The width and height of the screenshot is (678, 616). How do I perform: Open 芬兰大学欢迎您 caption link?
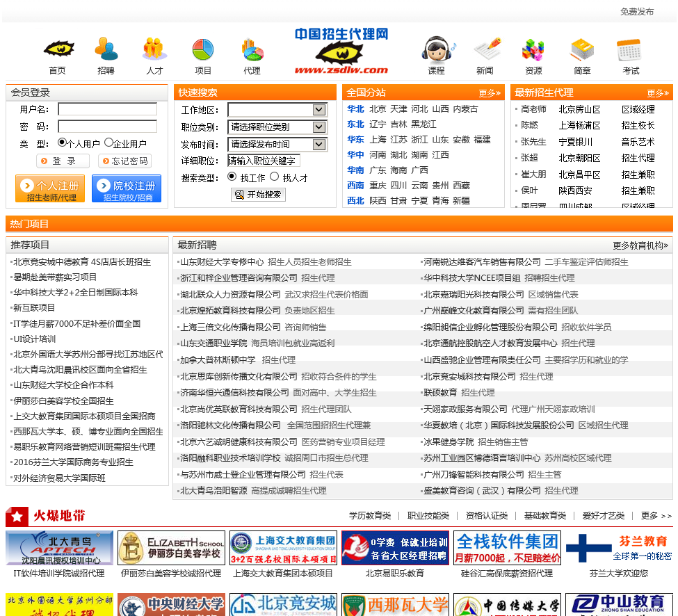click(x=619, y=574)
